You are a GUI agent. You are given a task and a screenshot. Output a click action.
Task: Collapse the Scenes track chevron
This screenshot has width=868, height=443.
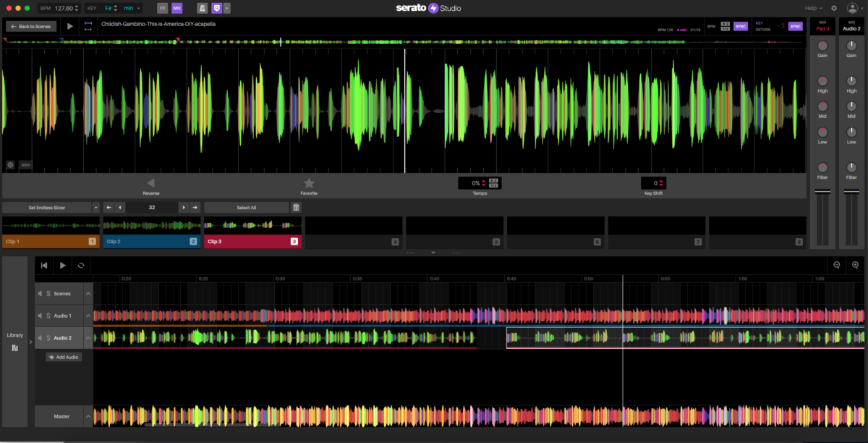88,293
